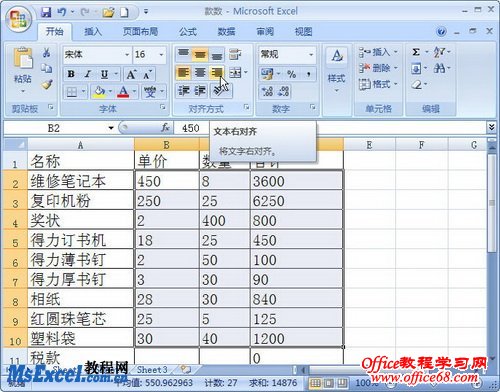Open font size dropdown showing 16

(x=161, y=54)
